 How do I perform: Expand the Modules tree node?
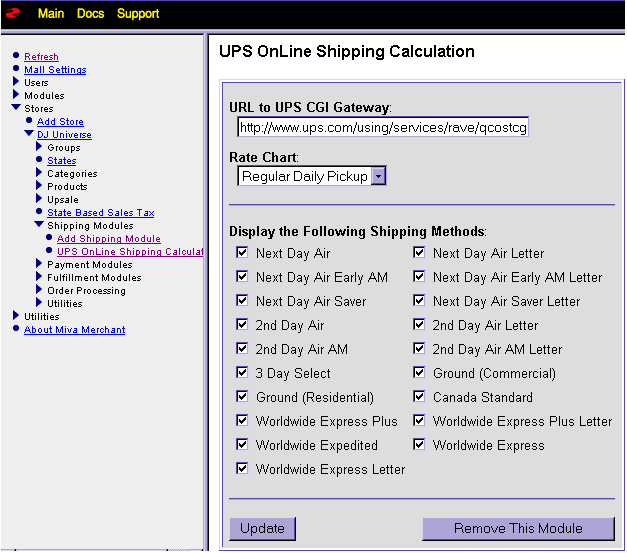16,95
